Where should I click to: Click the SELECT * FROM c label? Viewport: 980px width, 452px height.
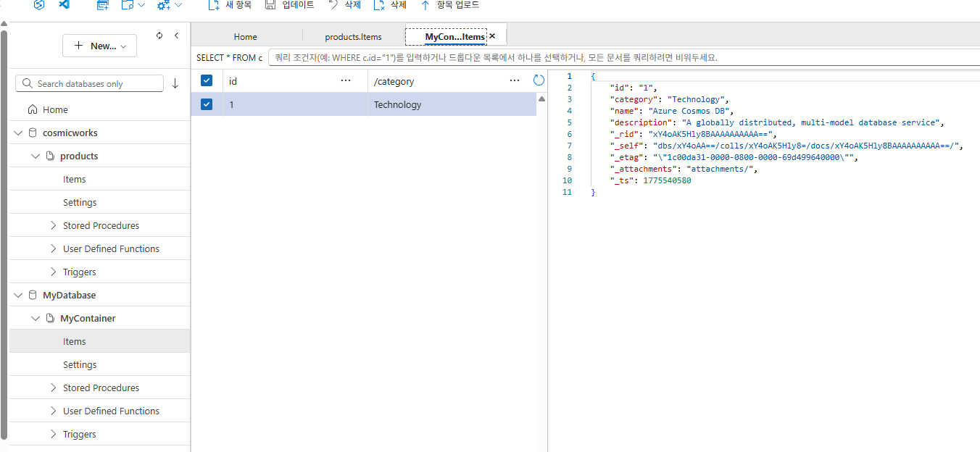point(229,57)
